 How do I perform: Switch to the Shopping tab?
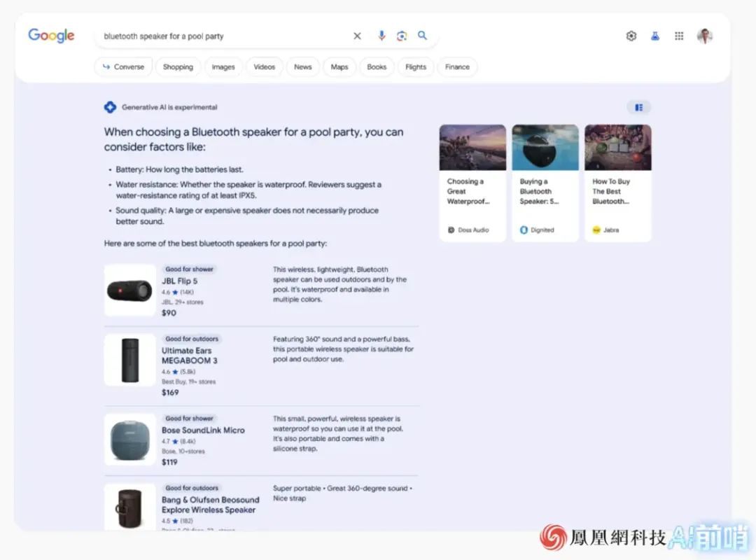(178, 67)
